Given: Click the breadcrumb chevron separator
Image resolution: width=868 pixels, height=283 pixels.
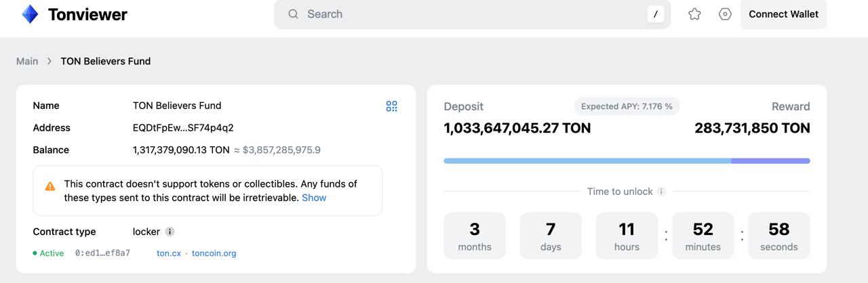Looking at the screenshot, I should [x=50, y=61].
